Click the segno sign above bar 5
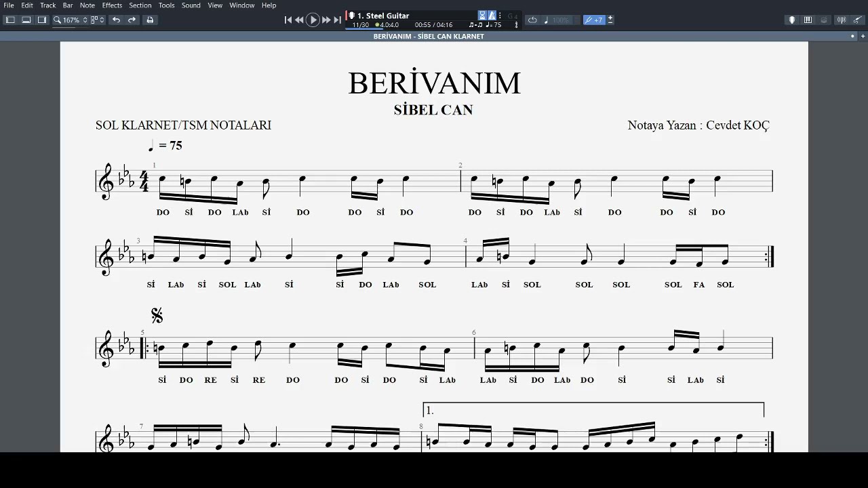 (x=157, y=315)
